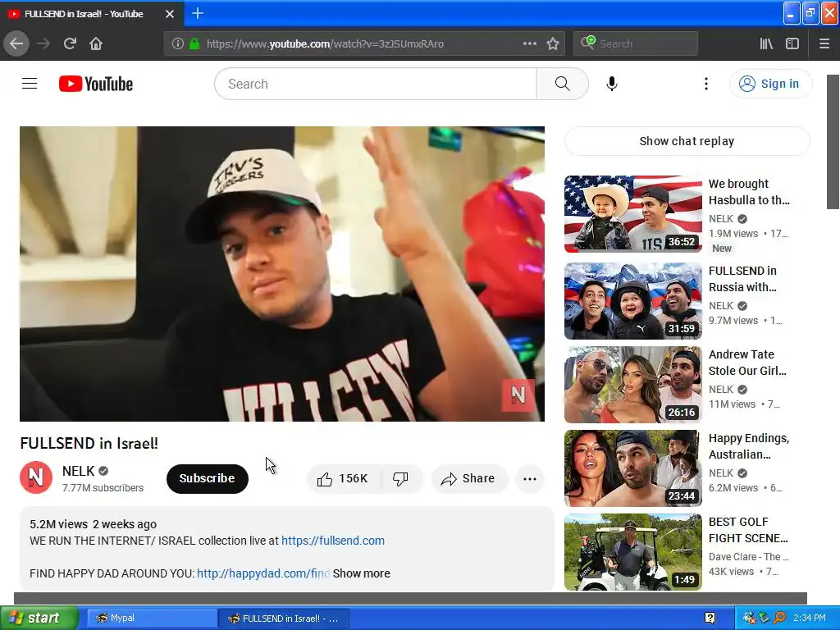The width and height of the screenshot is (840, 630).
Task: Click the green padlock security icon
Action: point(194,44)
